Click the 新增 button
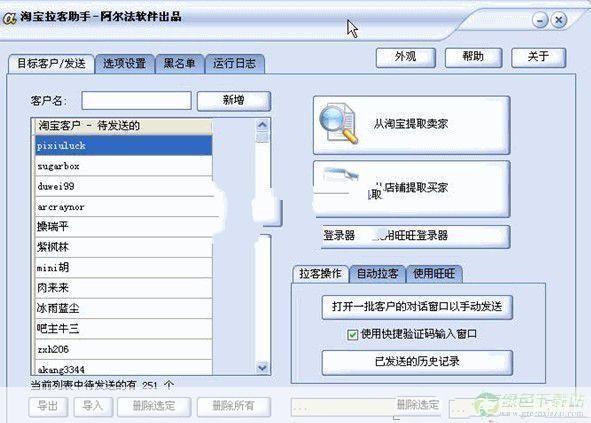Viewport: 591px width, 423px height. (x=234, y=101)
